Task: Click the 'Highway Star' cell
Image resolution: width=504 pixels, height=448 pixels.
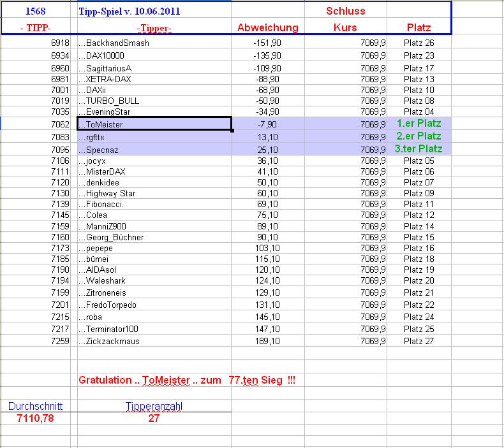Action: [x=154, y=193]
